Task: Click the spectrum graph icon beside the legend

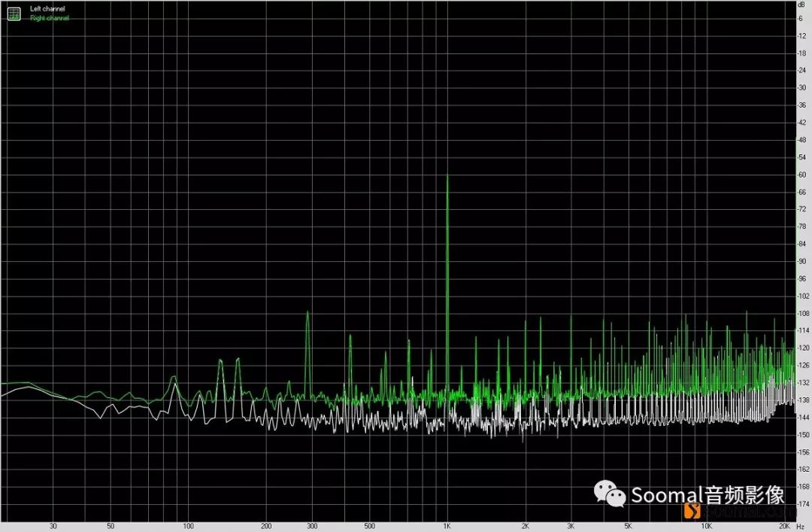Action: point(14,14)
